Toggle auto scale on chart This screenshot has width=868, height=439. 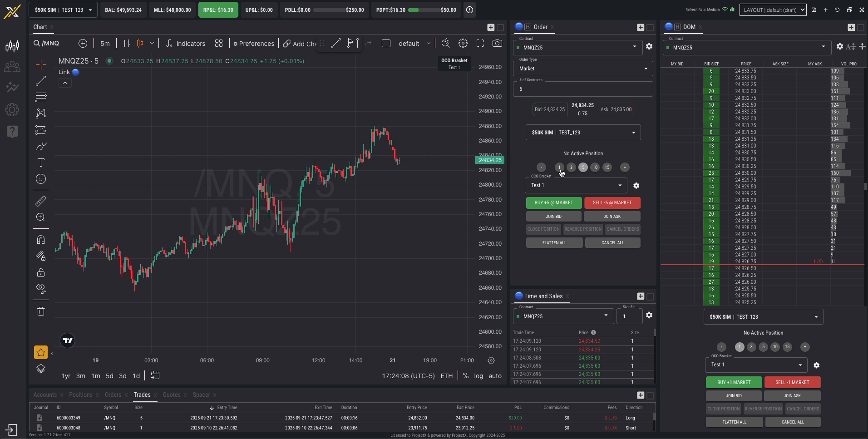tap(495, 376)
